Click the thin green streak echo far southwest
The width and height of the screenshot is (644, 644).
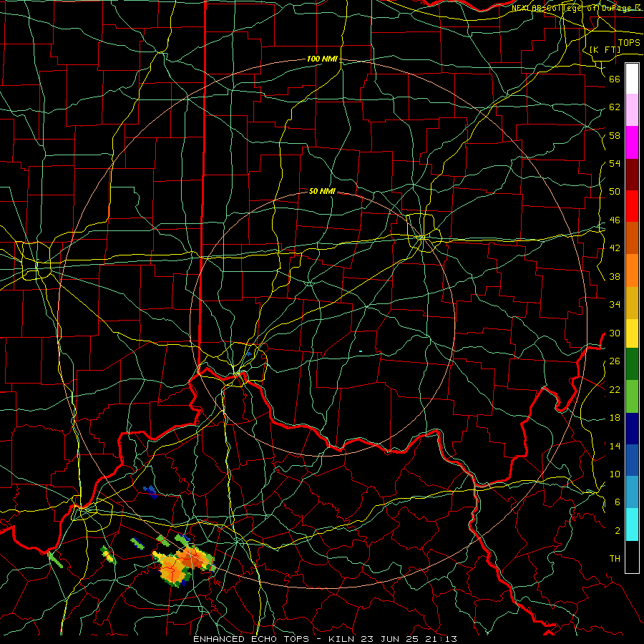[55, 560]
